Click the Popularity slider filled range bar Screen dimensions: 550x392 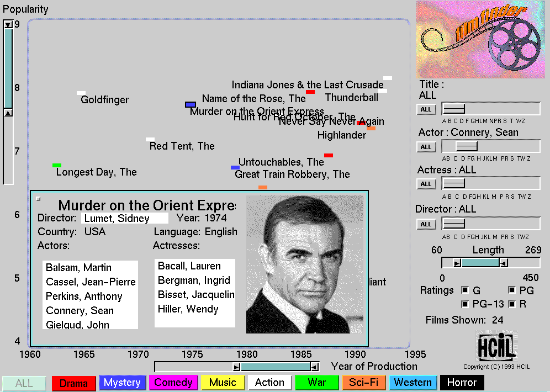(x=8, y=68)
